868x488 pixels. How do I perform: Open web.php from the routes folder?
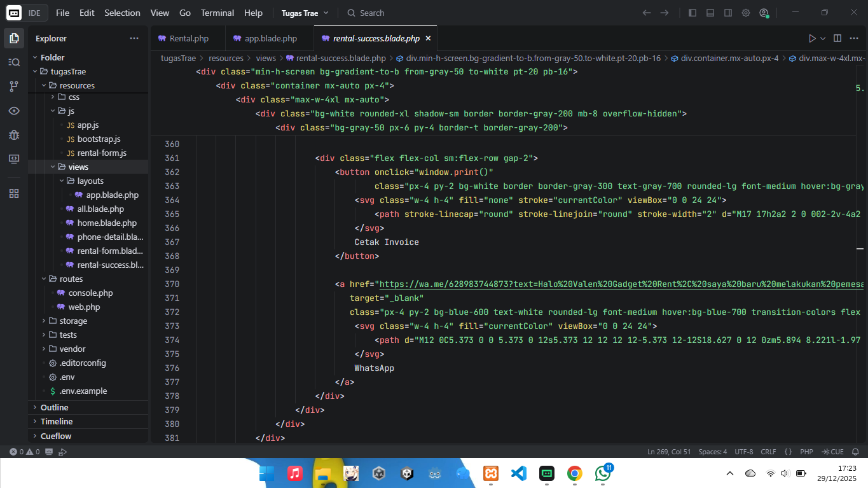point(84,307)
